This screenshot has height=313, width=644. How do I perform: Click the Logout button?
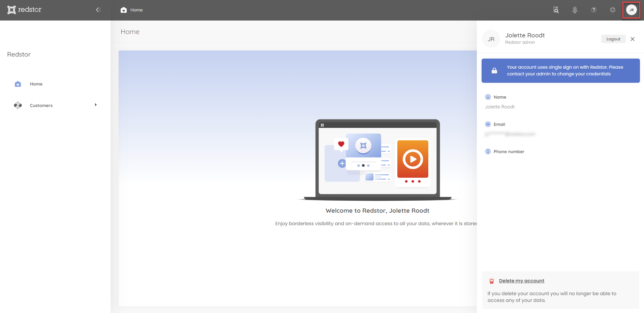tap(613, 39)
